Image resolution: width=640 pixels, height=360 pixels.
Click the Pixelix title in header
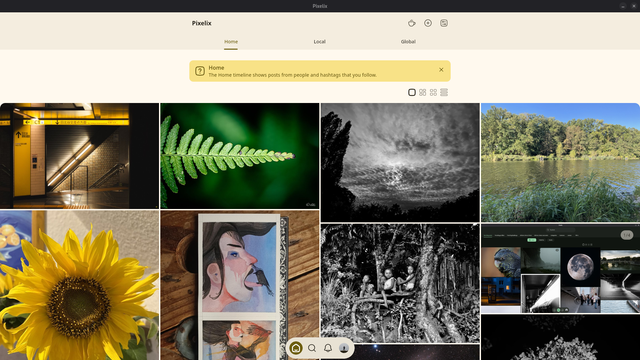202,23
